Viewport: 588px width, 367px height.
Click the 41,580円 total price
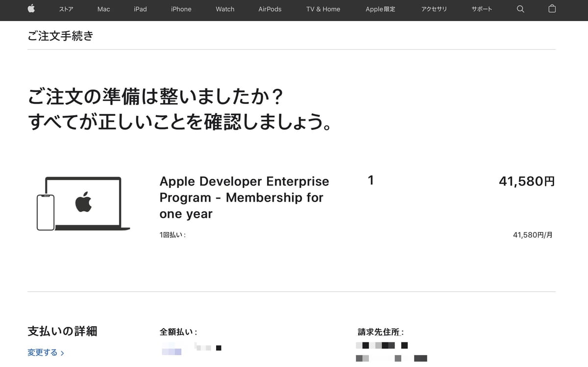click(527, 181)
